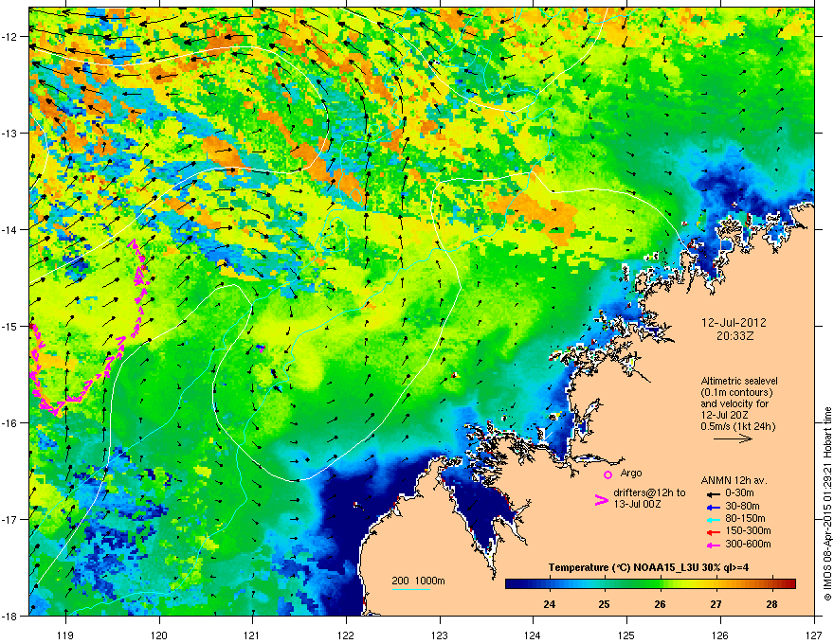Click the colorbar tick label '25'
Screen dimensions: 834x644
(605, 604)
